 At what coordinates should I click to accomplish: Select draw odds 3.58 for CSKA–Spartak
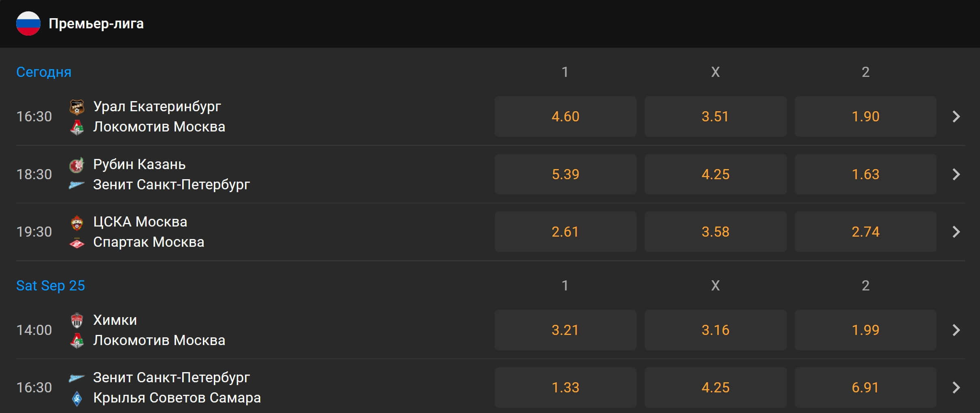[716, 232]
